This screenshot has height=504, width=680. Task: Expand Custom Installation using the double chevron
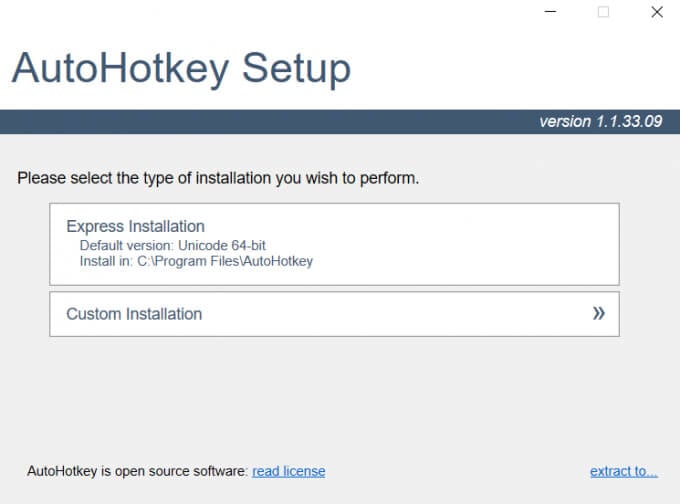(598, 314)
